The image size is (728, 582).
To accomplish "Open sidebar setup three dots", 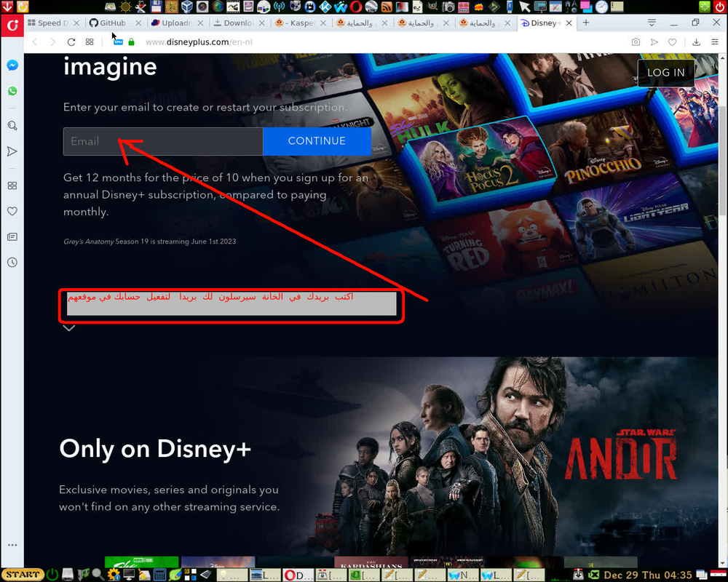I will [12, 545].
